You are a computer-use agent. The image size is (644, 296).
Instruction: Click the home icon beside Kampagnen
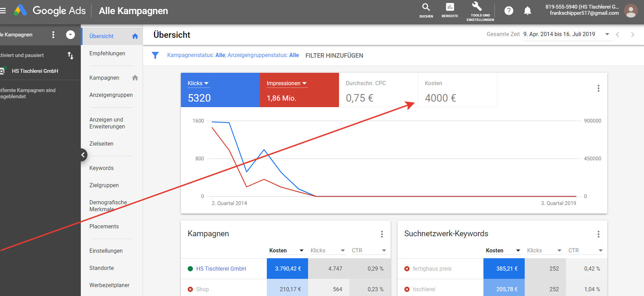(135, 78)
